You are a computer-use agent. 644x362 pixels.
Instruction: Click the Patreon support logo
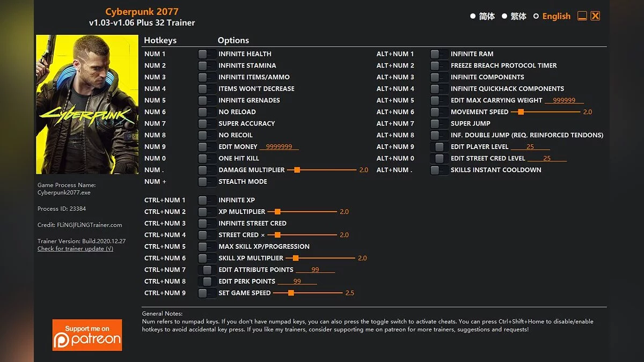(x=87, y=335)
